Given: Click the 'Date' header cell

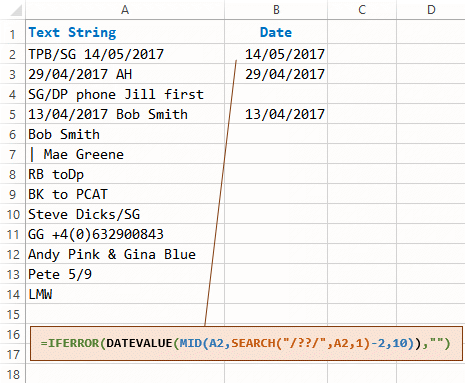Looking at the screenshot, I should click(276, 32).
